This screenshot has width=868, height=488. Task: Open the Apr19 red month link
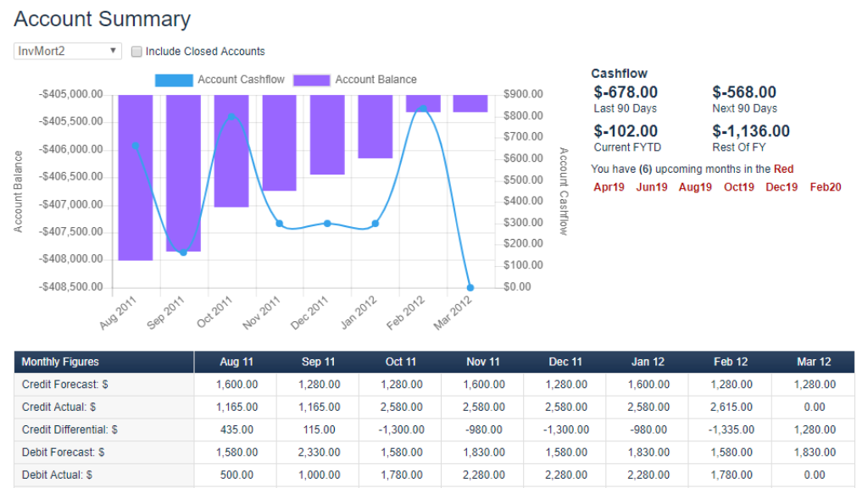click(608, 187)
